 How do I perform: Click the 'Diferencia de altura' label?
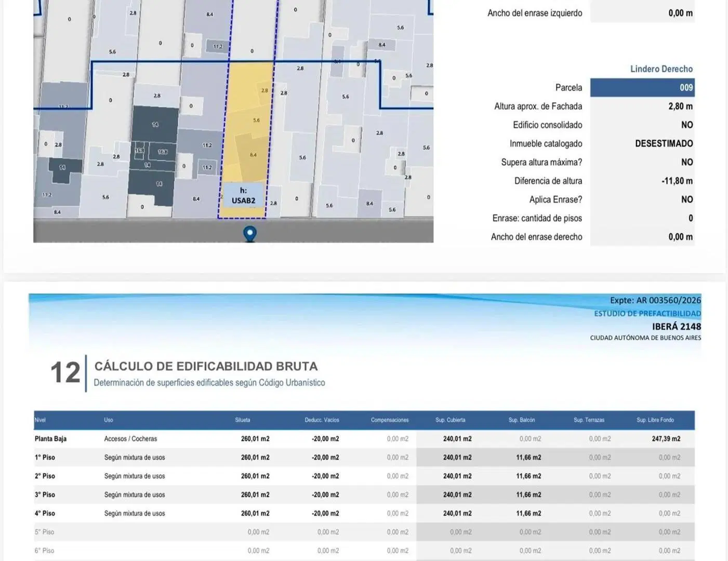pos(548,181)
